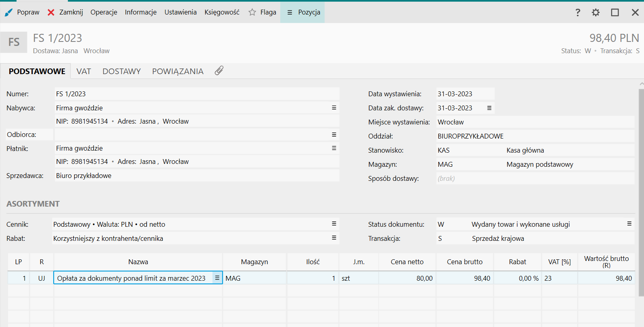Open the Data zak. dostawy menu
Viewport: 644px width, 327px height.
click(489, 108)
